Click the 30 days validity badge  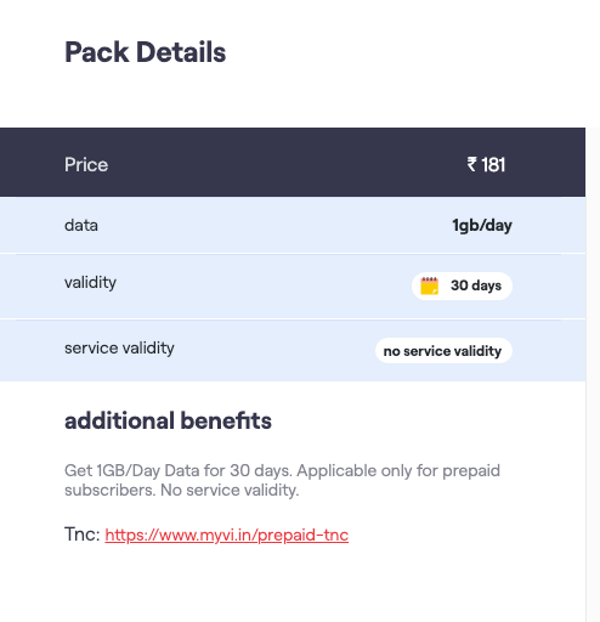(462, 286)
